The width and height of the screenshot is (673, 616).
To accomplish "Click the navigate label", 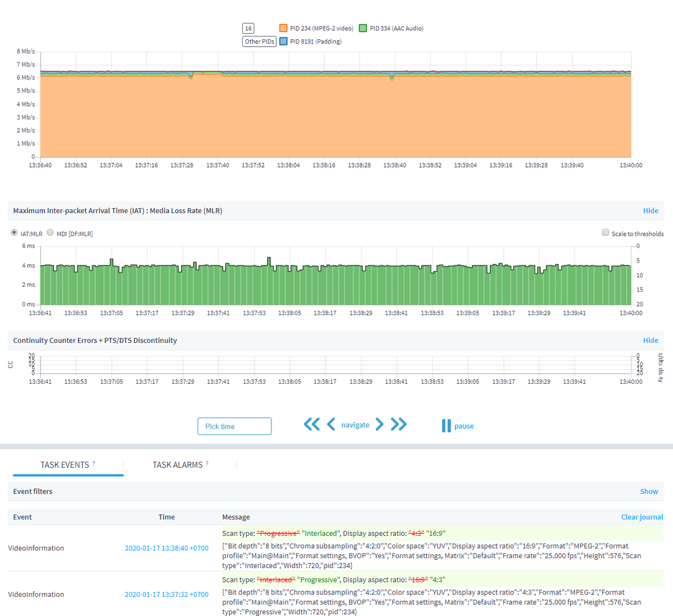I will (x=356, y=425).
